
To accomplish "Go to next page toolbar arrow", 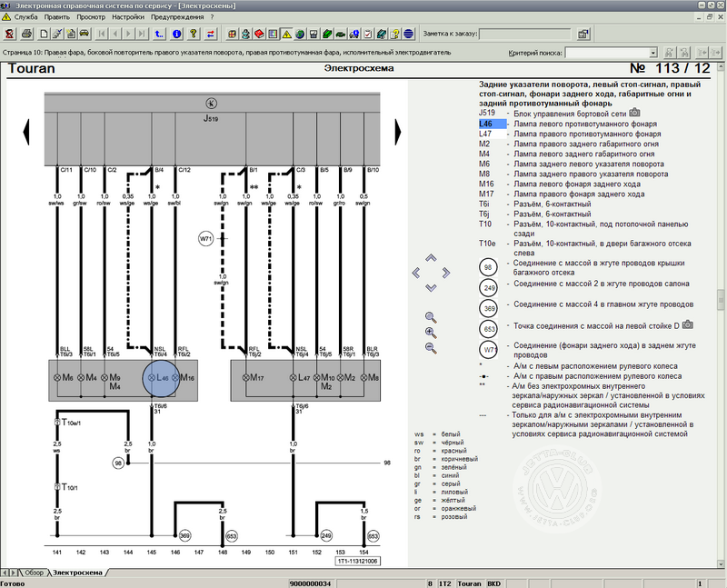I will tap(129, 34).
